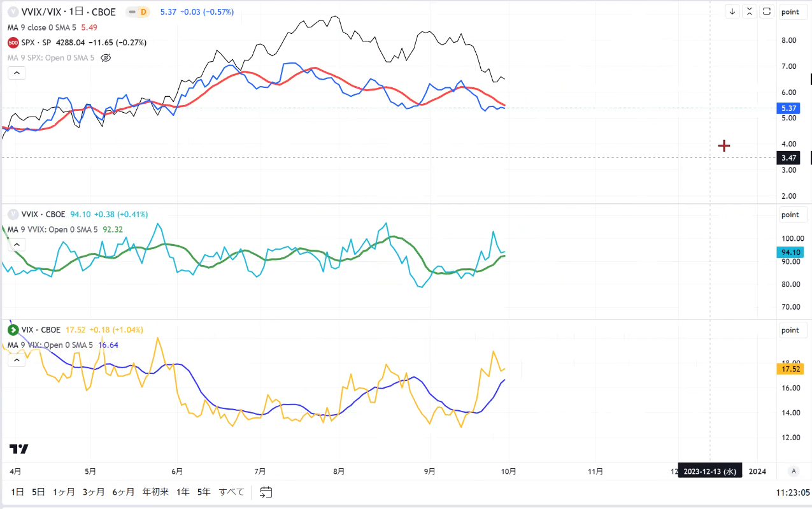The width and height of the screenshot is (812, 509).
Task: Collapse the top pane indicator legend
Action: click(x=17, y=73)
